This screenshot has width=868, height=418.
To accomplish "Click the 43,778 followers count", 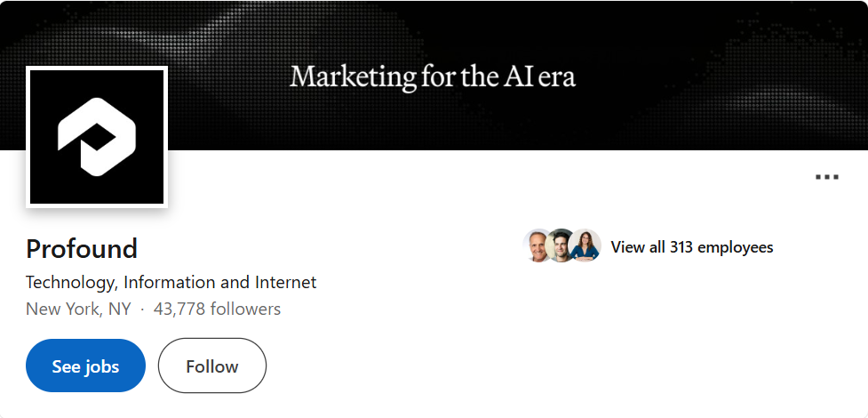I will click(217, 309).
